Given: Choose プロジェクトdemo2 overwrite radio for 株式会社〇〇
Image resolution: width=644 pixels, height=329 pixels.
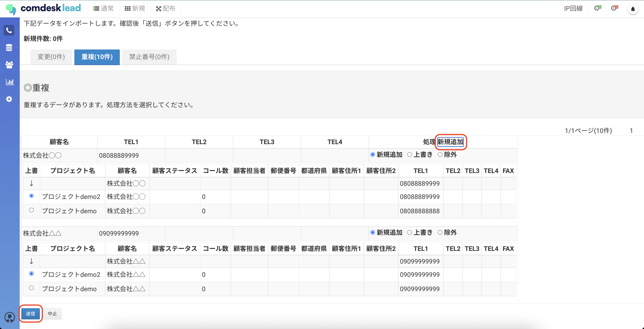Looking at the screenshot, I should (32, 196).
